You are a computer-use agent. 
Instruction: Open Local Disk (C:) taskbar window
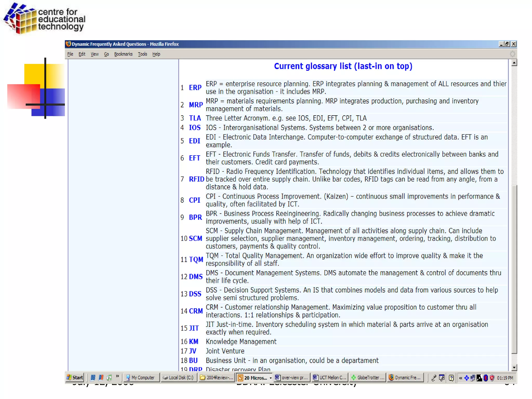(x=178, y=377)
